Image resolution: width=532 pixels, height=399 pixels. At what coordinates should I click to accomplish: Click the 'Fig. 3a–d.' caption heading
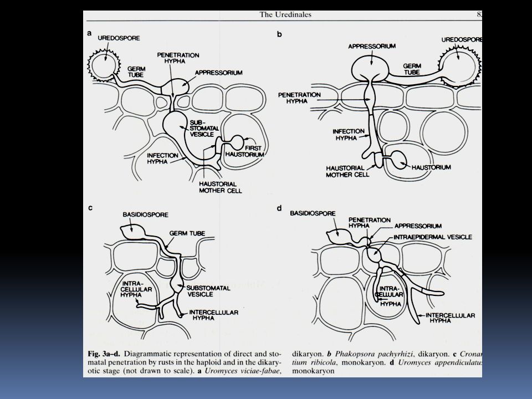pyautogui.click(x=104, y=354)
